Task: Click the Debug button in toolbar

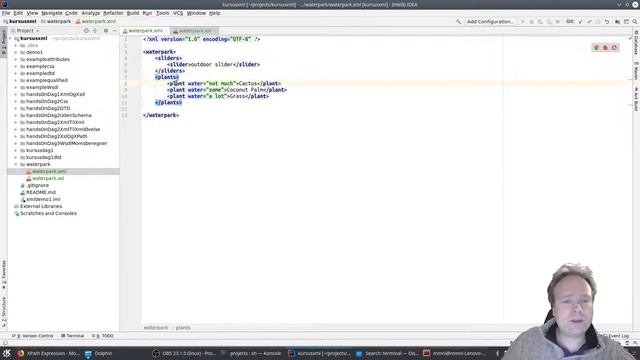Action: (x=531, y=21)
